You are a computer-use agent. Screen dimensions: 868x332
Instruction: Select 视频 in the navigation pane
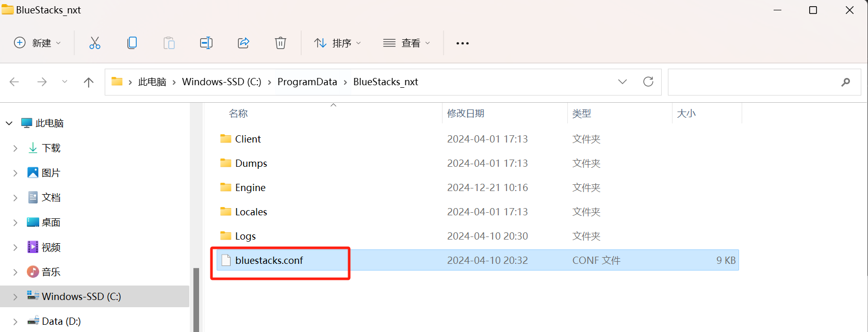tap(51, 247)
